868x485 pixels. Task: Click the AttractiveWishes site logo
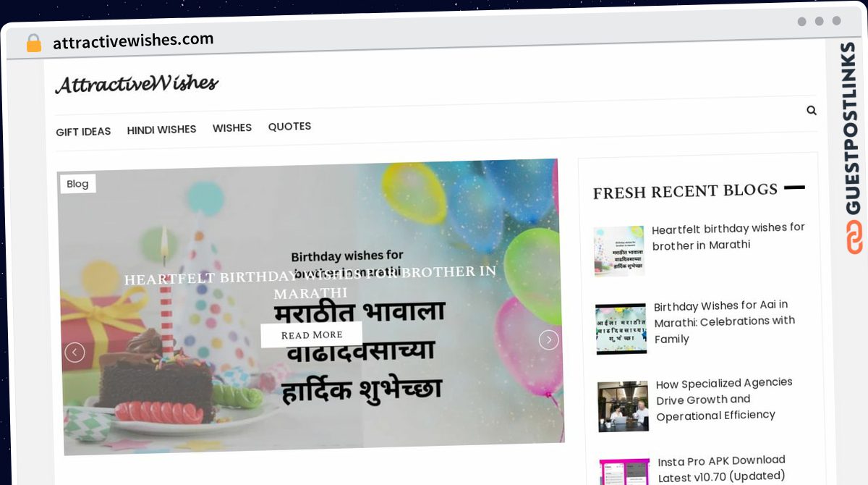click(137, 84)
